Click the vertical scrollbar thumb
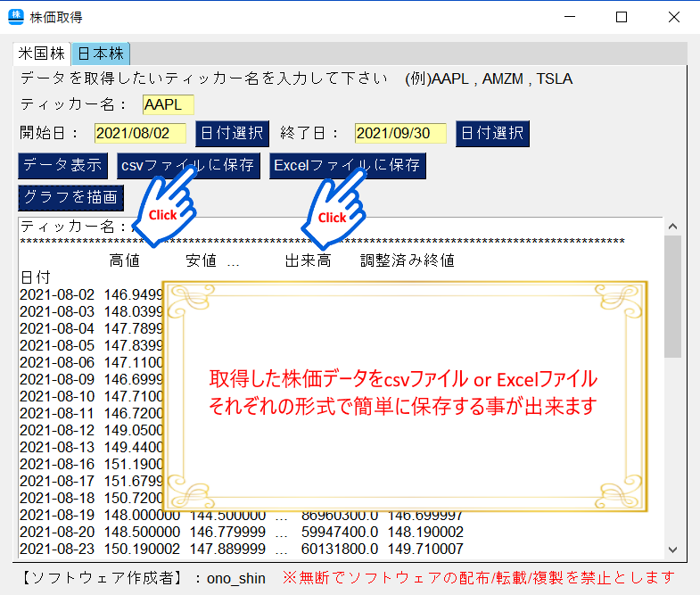 [x=672, y=296]
